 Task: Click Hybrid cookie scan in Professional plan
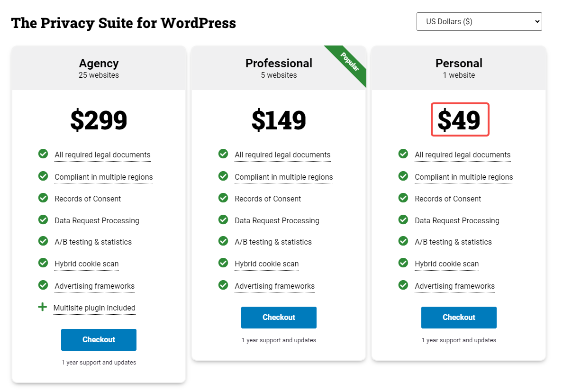point(267,264)
